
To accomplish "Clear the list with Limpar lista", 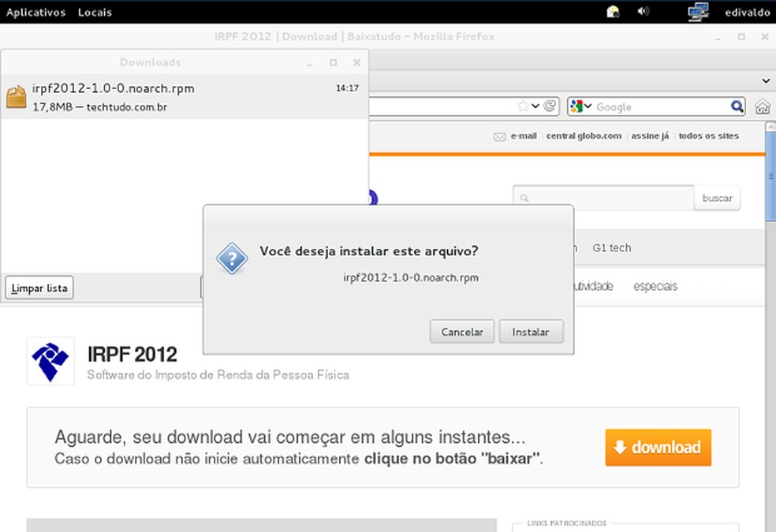I will click(x=39, y=288).
